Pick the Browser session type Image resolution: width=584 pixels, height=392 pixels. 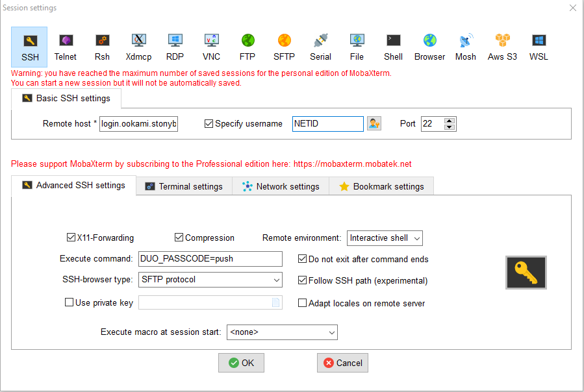click(x=429, y=47)
